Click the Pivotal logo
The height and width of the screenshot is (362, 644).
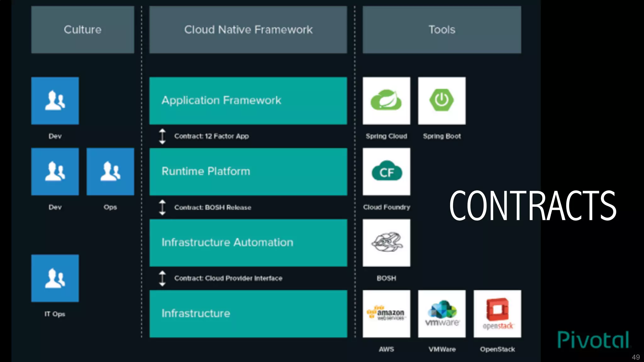tap(593, 340)
